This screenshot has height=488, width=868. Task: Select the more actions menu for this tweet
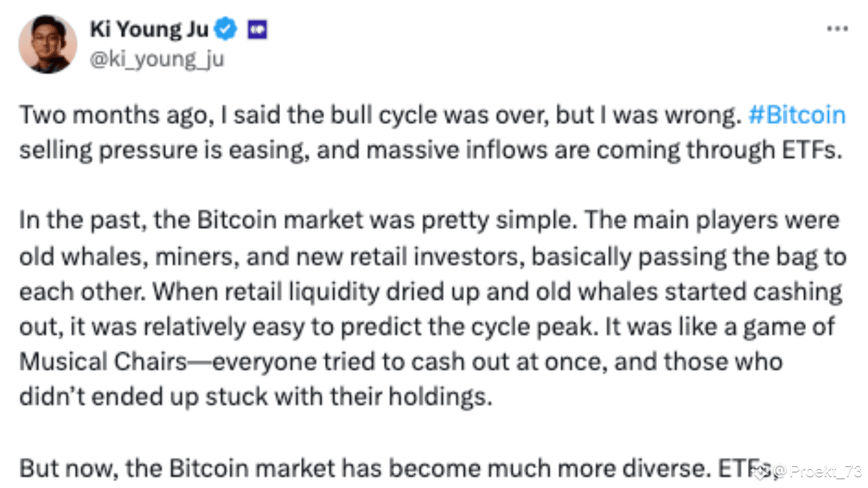[x=838, y=27]
